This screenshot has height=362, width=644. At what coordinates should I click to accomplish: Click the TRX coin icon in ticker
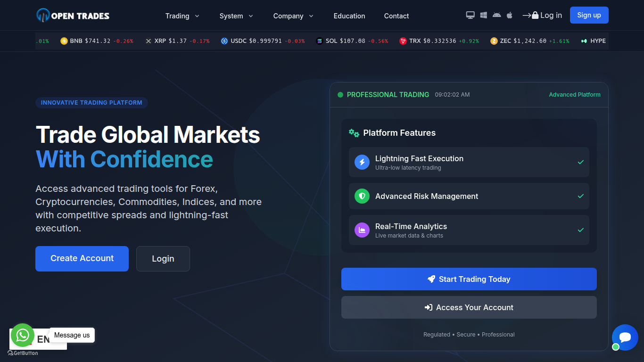[x=403, y=41]
